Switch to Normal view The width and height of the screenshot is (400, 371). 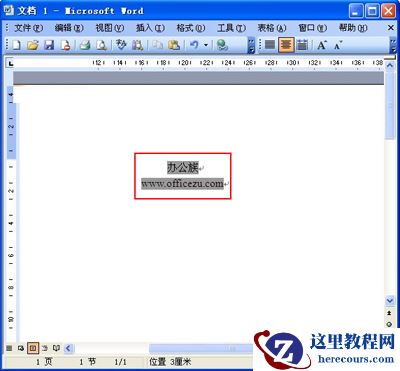[x=9, y=348]
